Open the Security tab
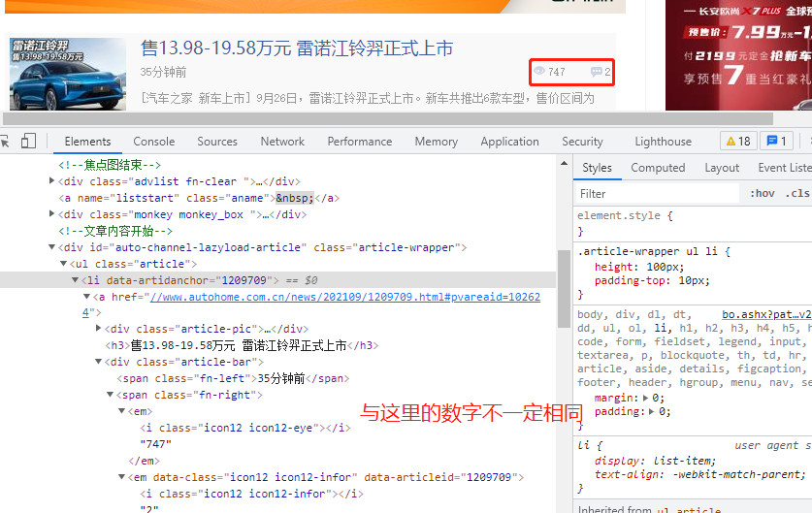The image size is (812, 513). (582, 142)
